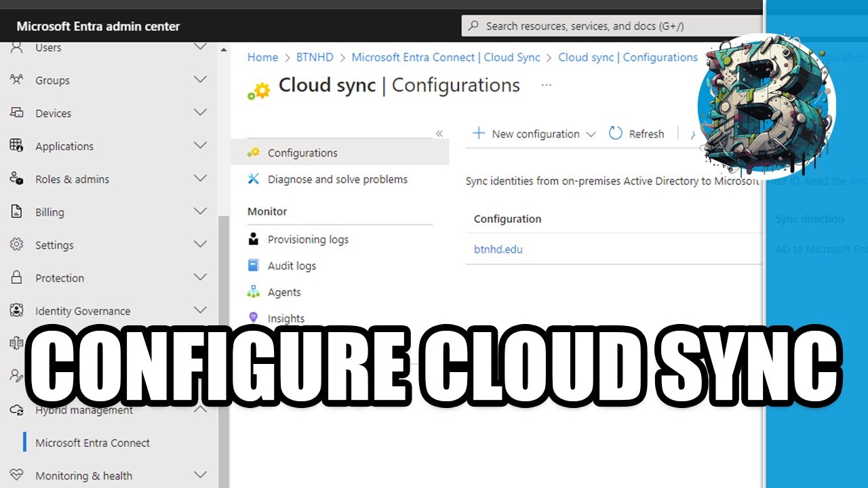Expand the Identity Governance chevron
The image size is (868, 488).
(x=200, y=310)
